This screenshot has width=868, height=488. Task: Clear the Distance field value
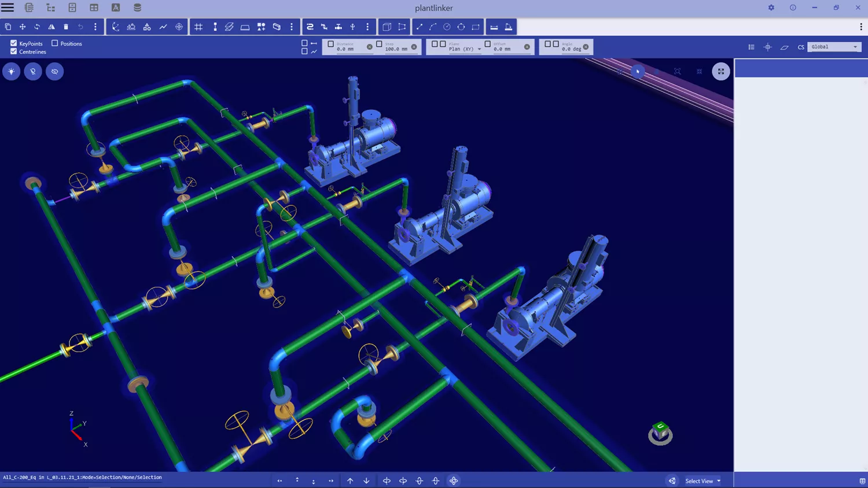pos(370,47)
